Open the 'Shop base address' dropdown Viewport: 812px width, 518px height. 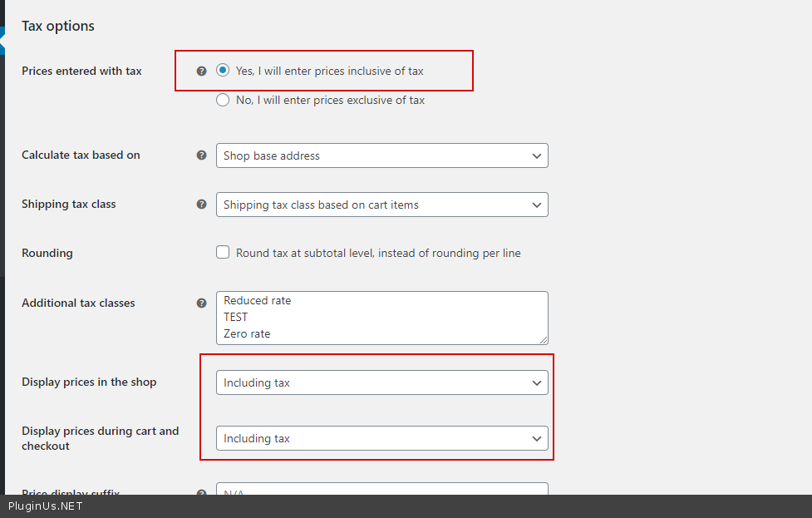381,155
